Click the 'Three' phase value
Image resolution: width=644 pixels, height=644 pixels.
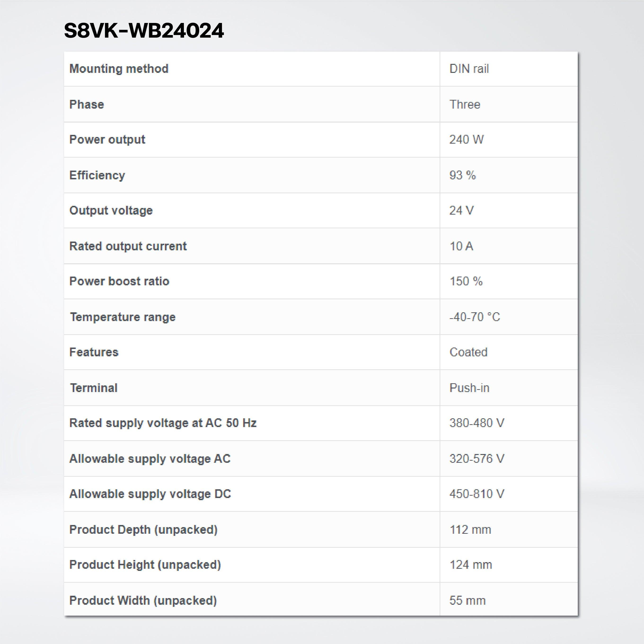click(x=465, y=104)
